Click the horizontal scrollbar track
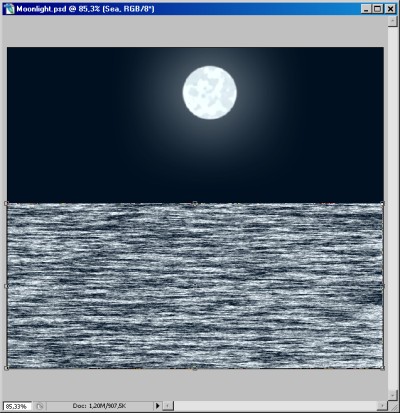The width and height of the screenshot is (400, 413). 275,406
